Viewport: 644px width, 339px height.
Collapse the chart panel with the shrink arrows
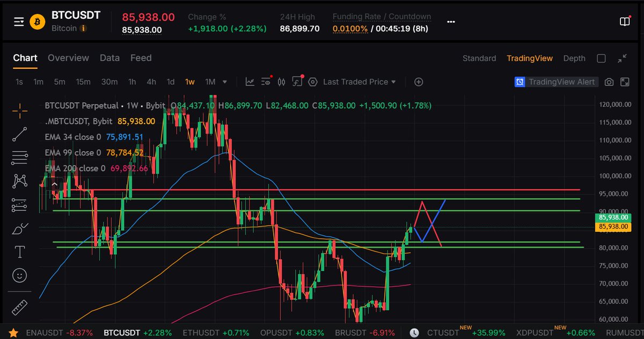(x=623, y=58)
